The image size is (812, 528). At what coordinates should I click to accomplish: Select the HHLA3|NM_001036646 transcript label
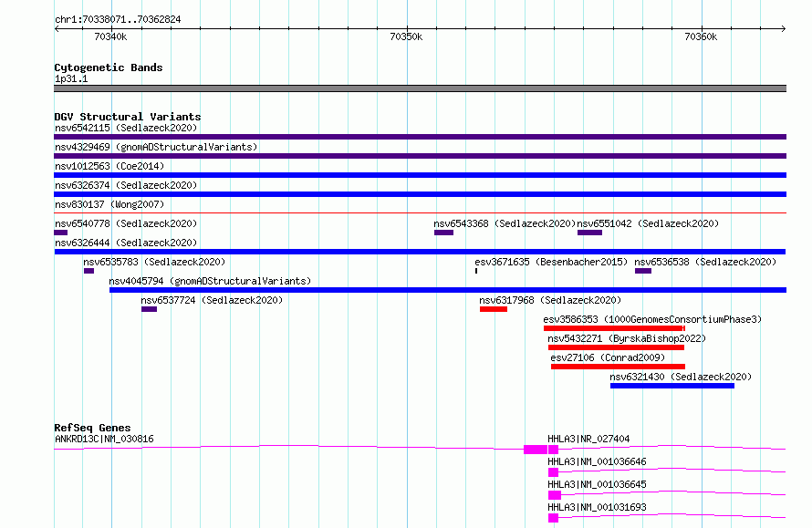[597, 461]
